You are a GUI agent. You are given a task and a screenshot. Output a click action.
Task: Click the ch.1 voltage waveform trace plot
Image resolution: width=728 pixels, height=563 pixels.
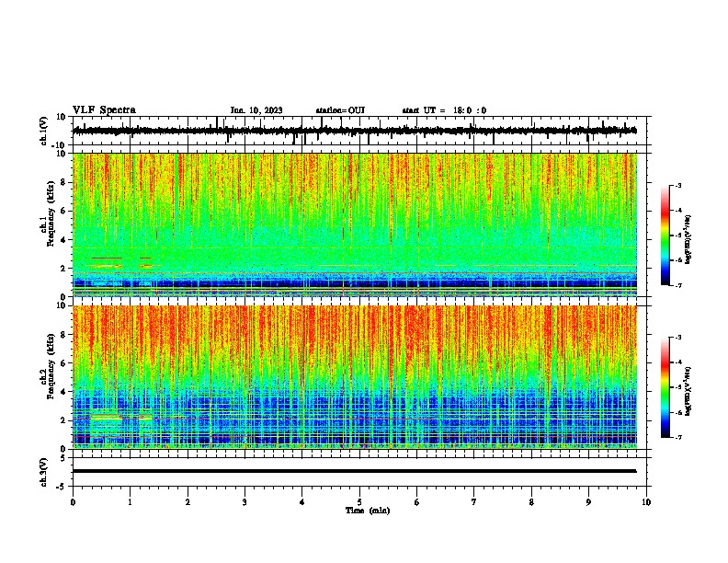[361, 131]
